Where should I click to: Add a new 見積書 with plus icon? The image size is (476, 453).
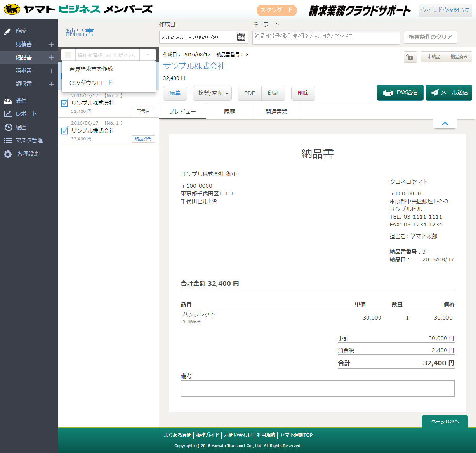tap(51, 45)
